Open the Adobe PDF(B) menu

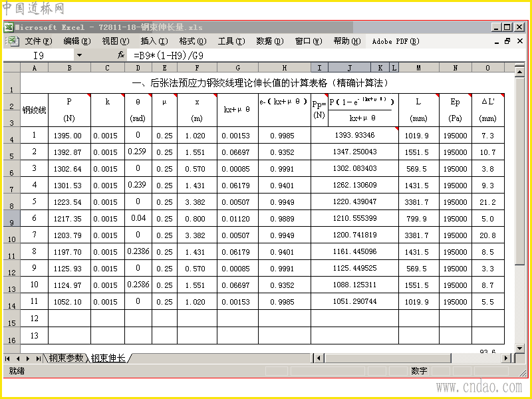(x=396, y=41)
